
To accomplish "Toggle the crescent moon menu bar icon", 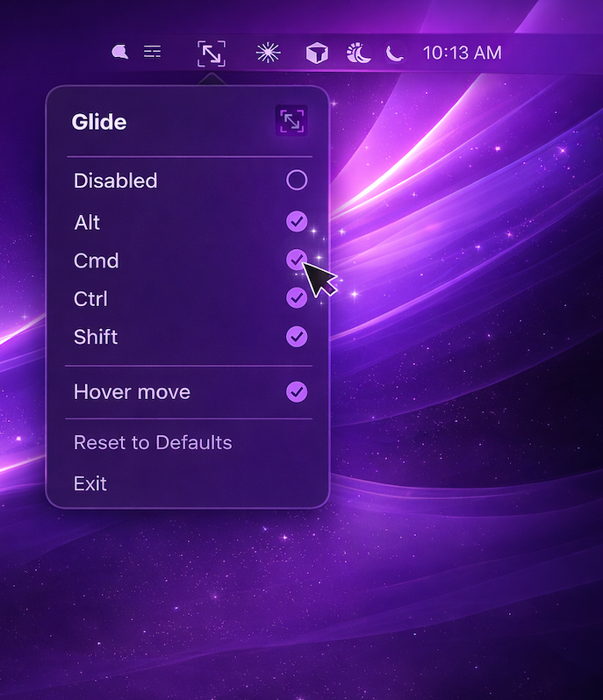I will (395, 54).
